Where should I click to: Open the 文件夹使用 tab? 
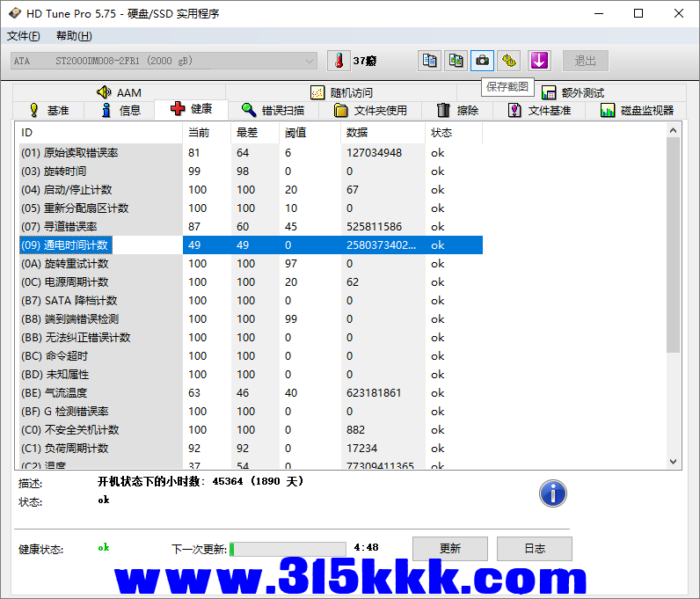(x=370, y=110)
